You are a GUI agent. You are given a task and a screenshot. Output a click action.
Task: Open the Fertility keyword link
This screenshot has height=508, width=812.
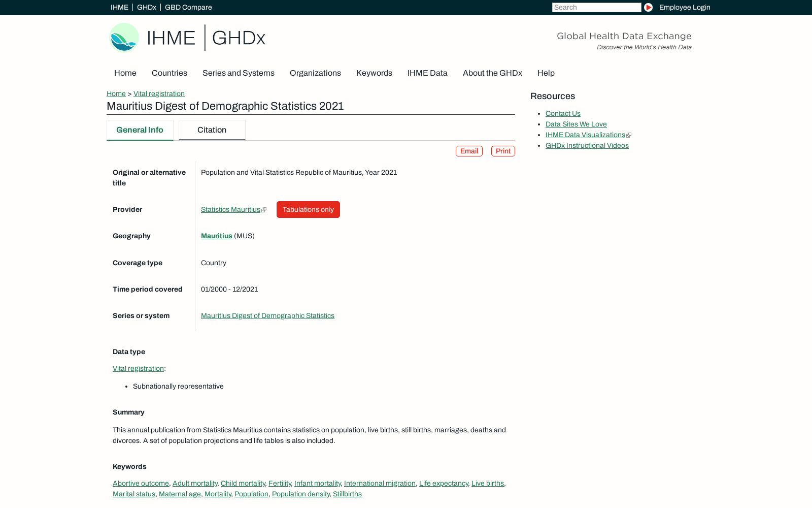point(280,484)
